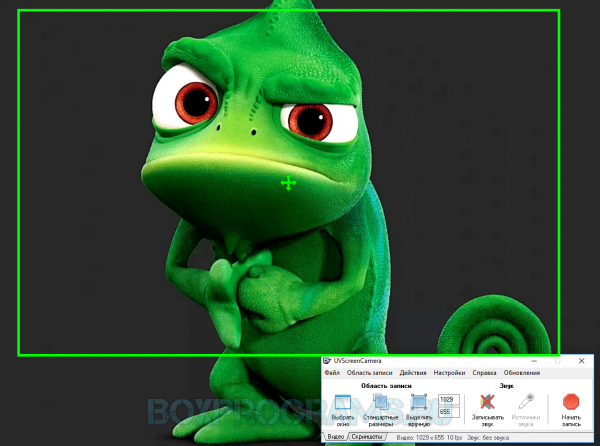Click the status text Видео: 1029 x 655 10 fps
This screenshot has width=600, height=446.
pyautogui.click(x=429, y=437)
